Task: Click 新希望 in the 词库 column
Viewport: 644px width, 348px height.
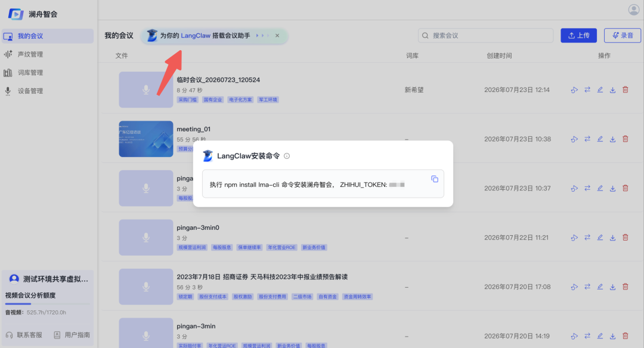Action: point(414,90)
